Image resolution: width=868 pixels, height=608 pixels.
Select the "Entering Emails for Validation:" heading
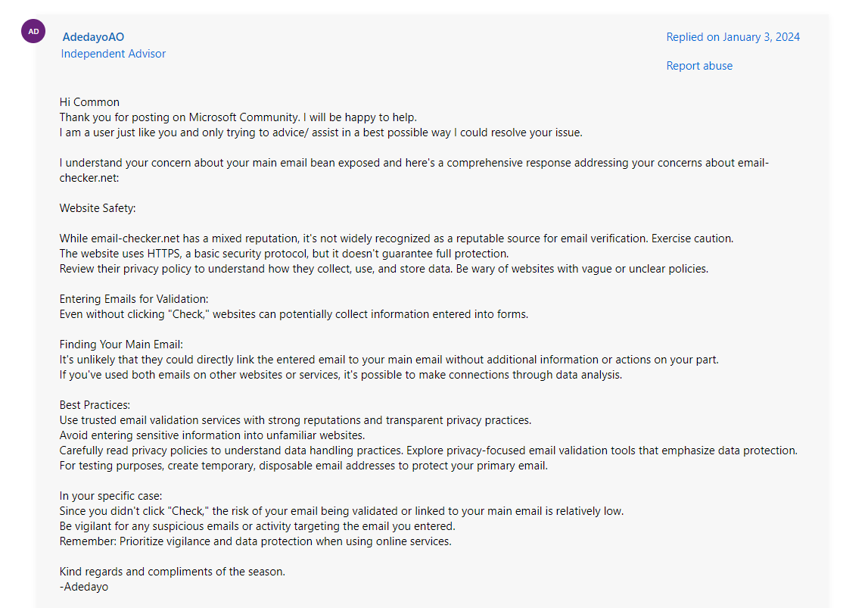[x=134, y=299]
